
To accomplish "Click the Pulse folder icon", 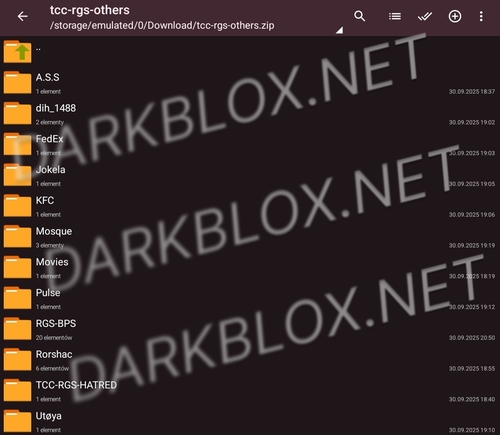I will click(17, 298).
